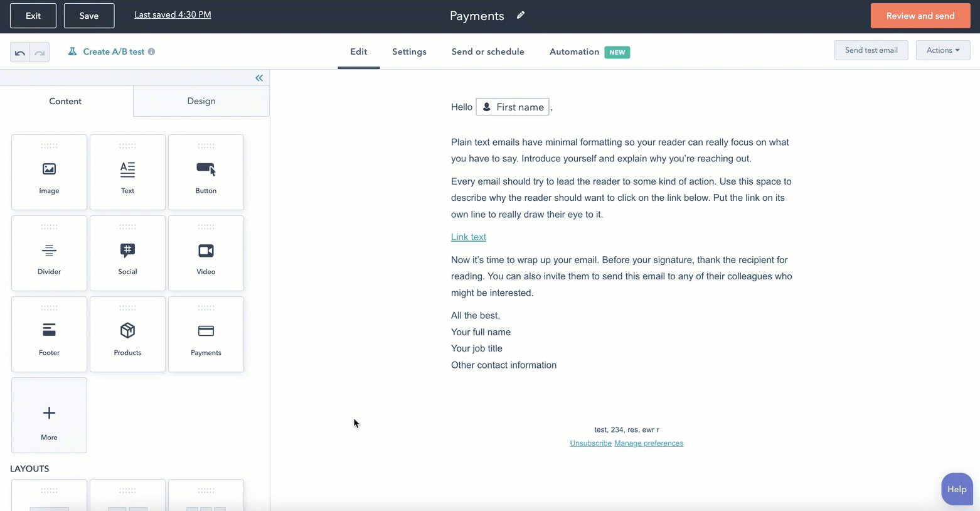This screenshot has height=511, width=980.
Task: Click the undo arrow icon
Action: [20, 53]
